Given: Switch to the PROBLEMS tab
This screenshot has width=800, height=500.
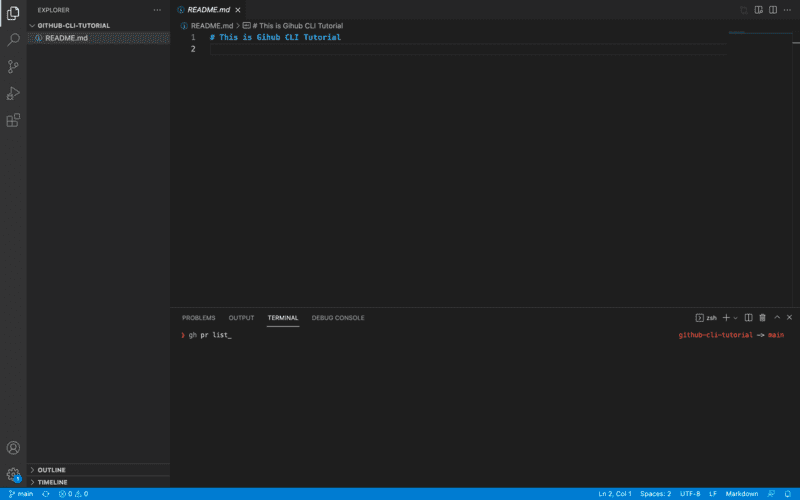Looking at the screenshot, I should [x=198, y=318].
